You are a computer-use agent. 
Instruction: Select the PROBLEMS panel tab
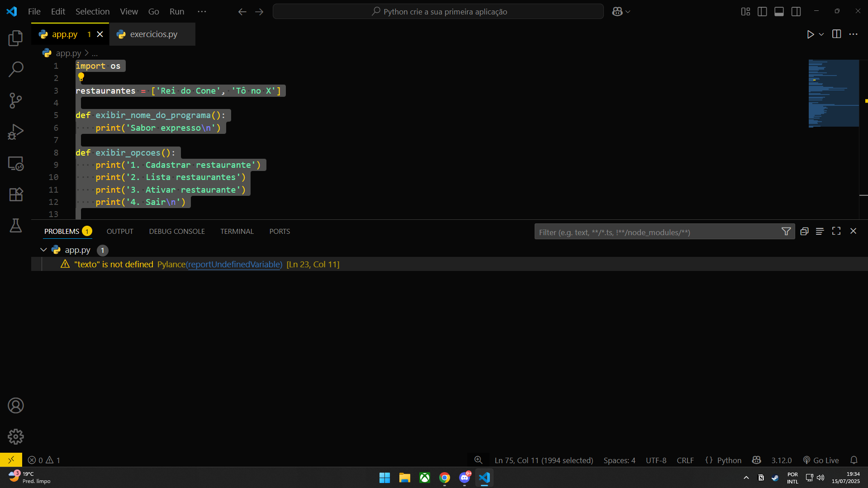tap(68, 231)
